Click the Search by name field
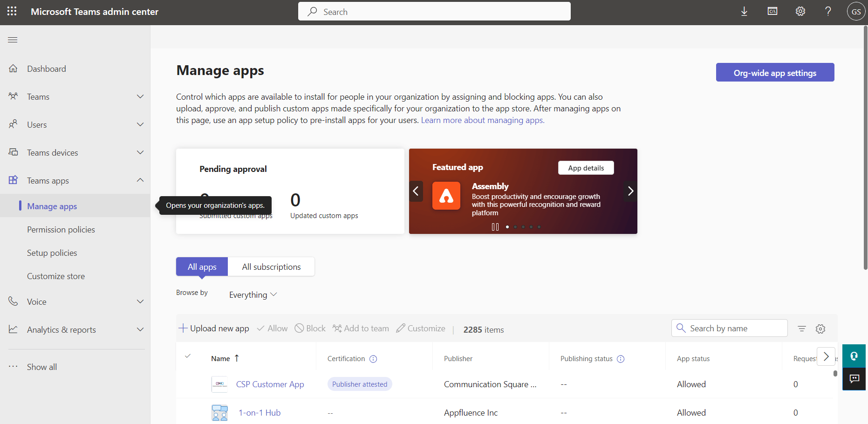This screenshot has width=868, height=424. click(x=729, y=328)
